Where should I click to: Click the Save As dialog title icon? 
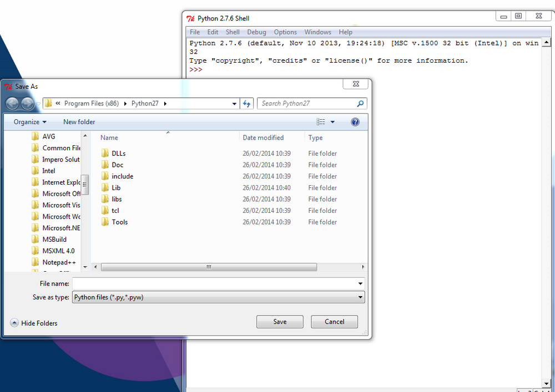click(8, 86)
